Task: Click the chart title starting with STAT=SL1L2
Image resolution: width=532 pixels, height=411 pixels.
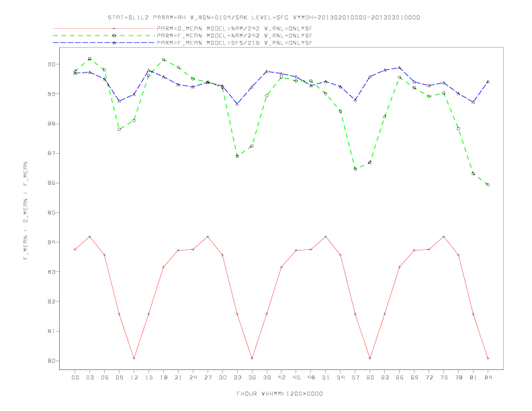Action: point(263,17)
